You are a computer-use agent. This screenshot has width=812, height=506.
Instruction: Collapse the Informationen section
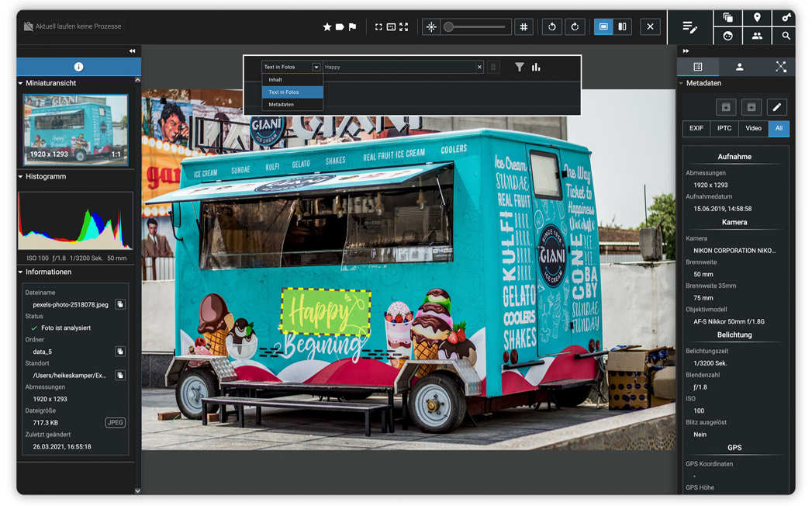pyautogui.click(x=21, y=272)
